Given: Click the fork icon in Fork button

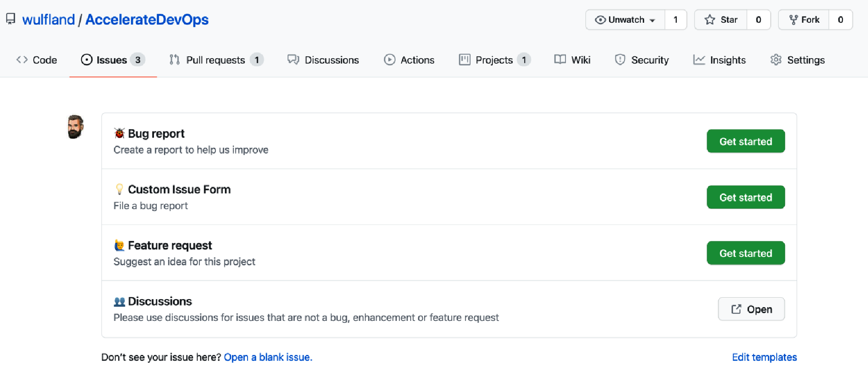Looking at the screenshot, I should [x=794, y=20].
